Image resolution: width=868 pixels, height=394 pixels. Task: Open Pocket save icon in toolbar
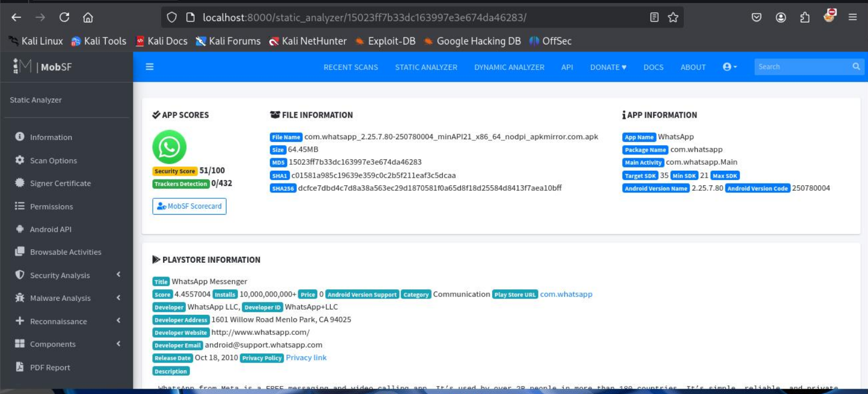click(756, 17)
